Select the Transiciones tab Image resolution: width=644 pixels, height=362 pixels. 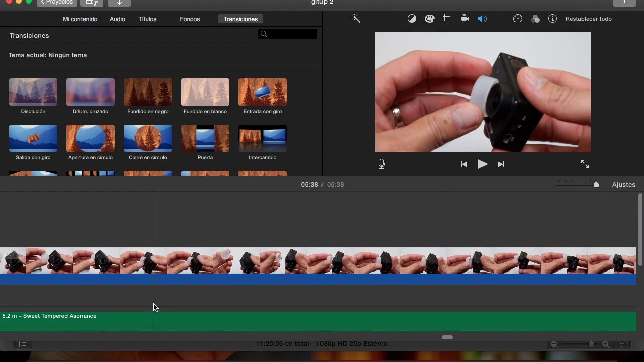[240, 19]
